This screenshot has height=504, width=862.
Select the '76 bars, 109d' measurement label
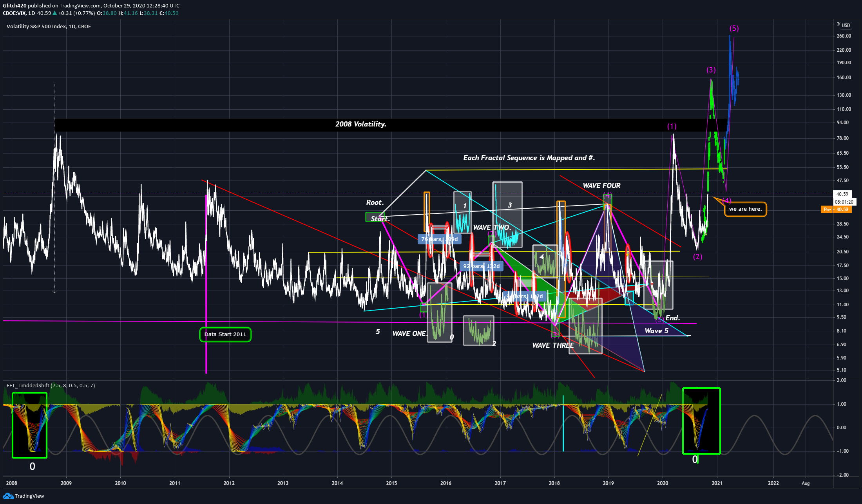(439, 239)
